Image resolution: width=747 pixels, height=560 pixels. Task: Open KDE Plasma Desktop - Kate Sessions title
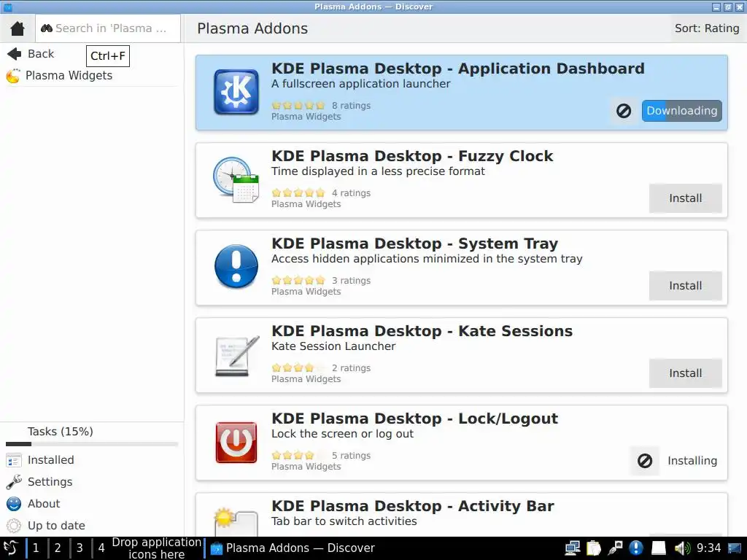(x=422, y=332)
